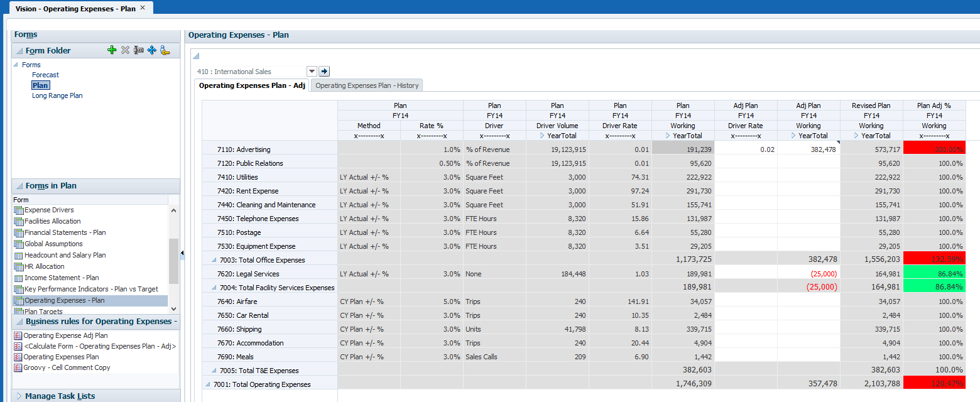This screenshot has height=402, width=980.
Task: Select the red 300.00% Advertising cell
Action: [x=934, y=149]
